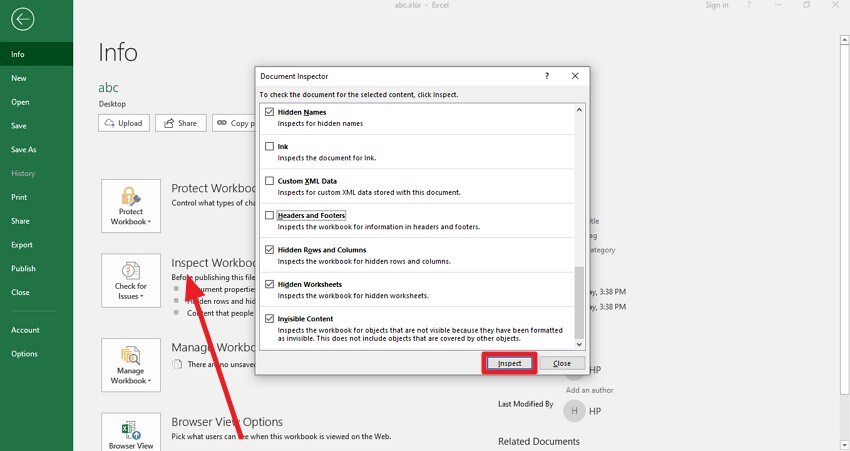Open the Manage Workbook dropdown button
850x451 pixels.
[x=131, y=365]
